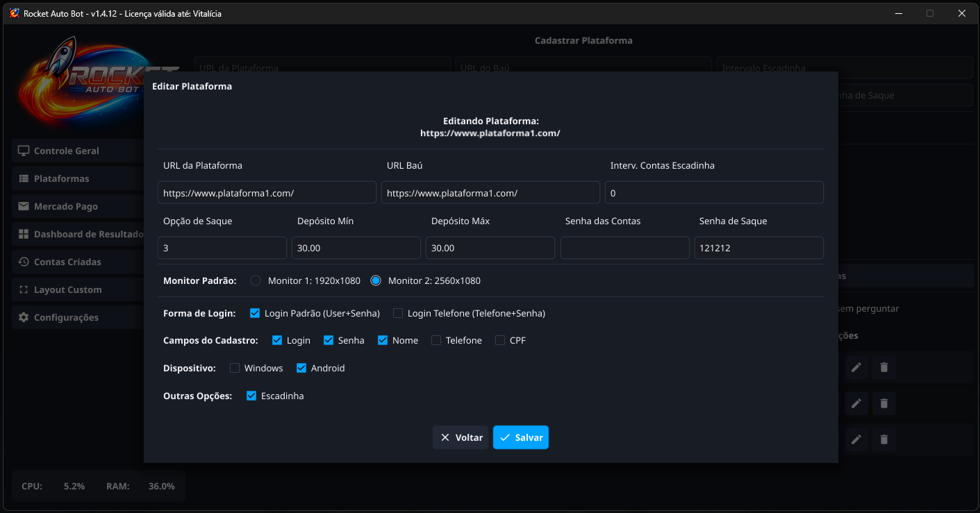Uncheck the Escadinha option
The height and width of the screenshot is (513, 980).
[x=251, y=396]
